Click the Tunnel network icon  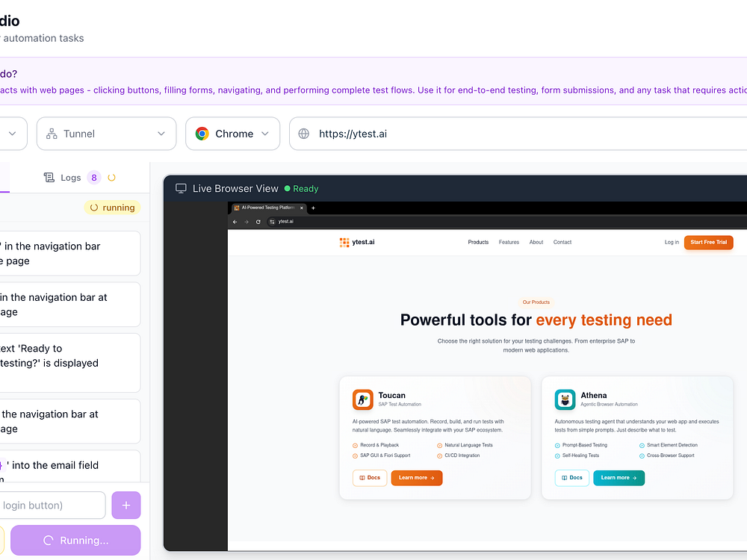pos(52,134)
